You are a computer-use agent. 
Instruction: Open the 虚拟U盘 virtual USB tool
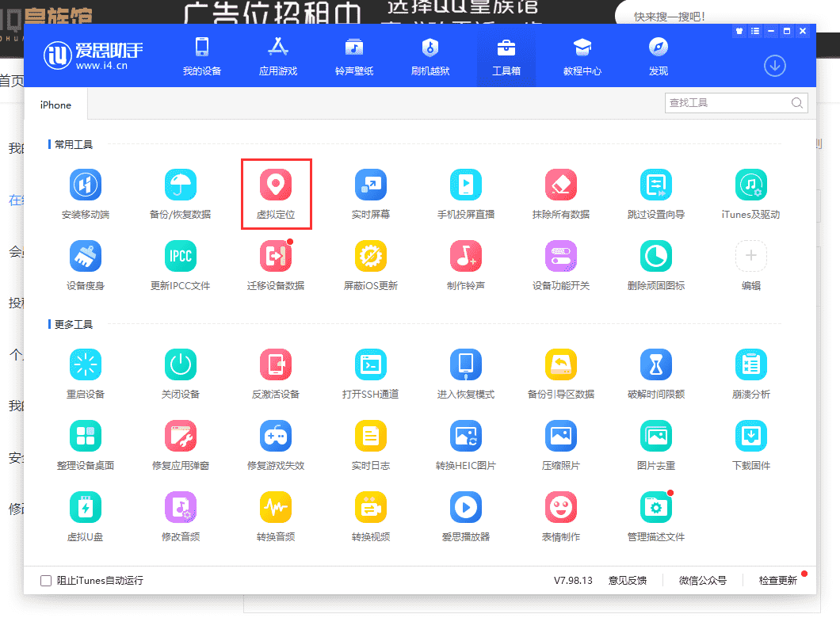click(x=86, y=507)
